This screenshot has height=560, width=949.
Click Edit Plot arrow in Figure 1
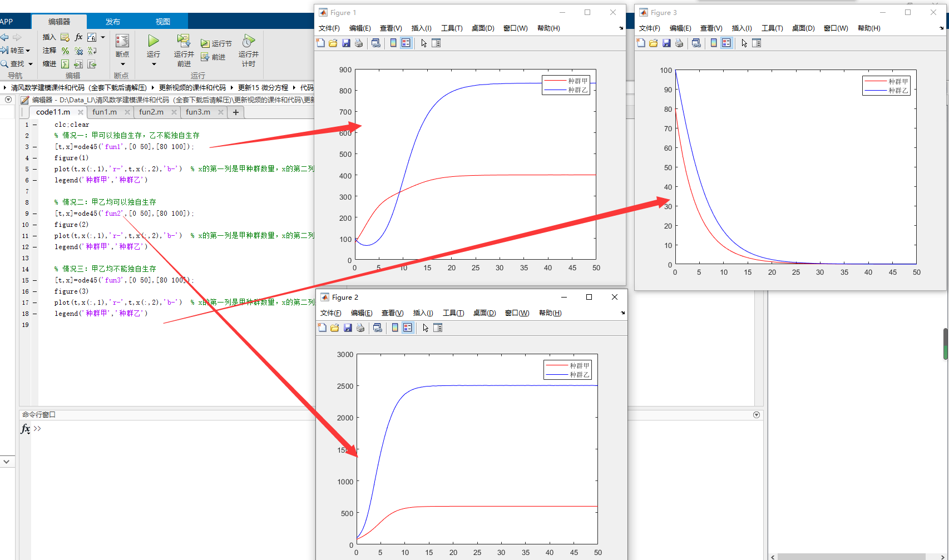pyautogui.click(x=424, y=43)
